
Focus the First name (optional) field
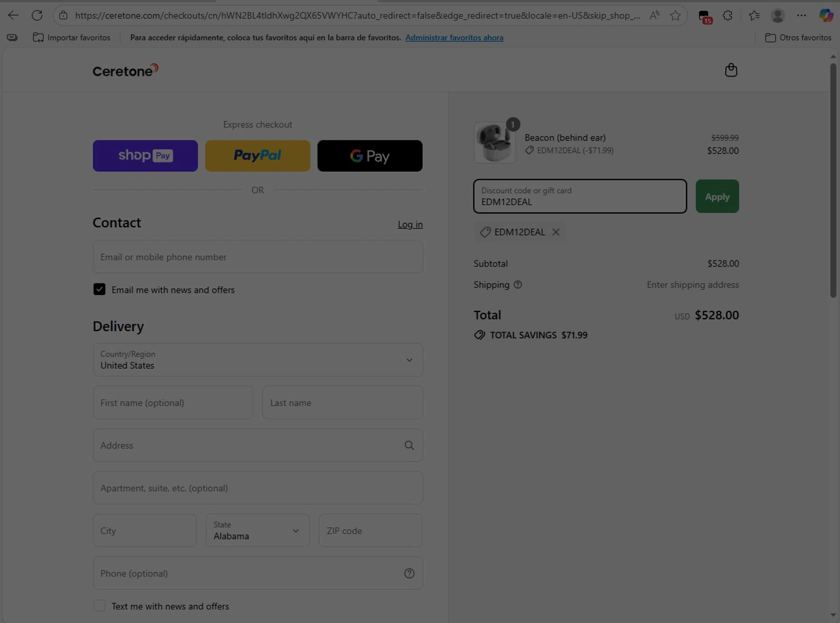pyautogui.click(x=172, y=402)
